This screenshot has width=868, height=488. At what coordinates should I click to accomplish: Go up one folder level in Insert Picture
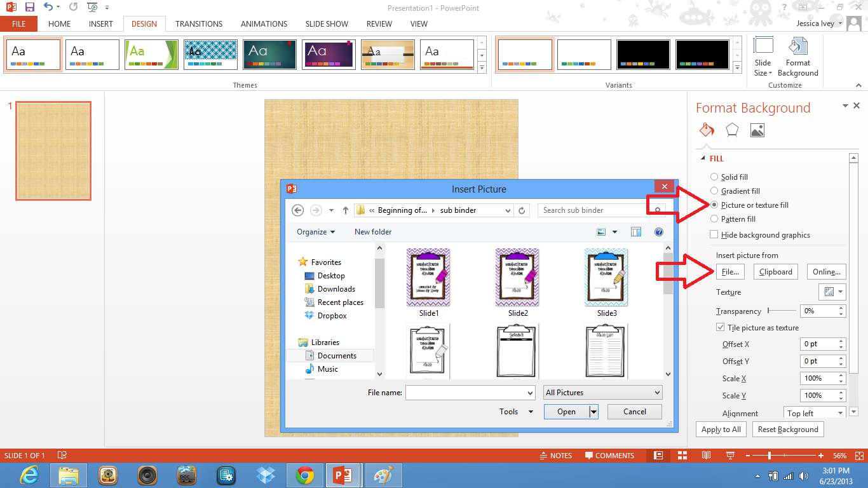click(346, 210)
